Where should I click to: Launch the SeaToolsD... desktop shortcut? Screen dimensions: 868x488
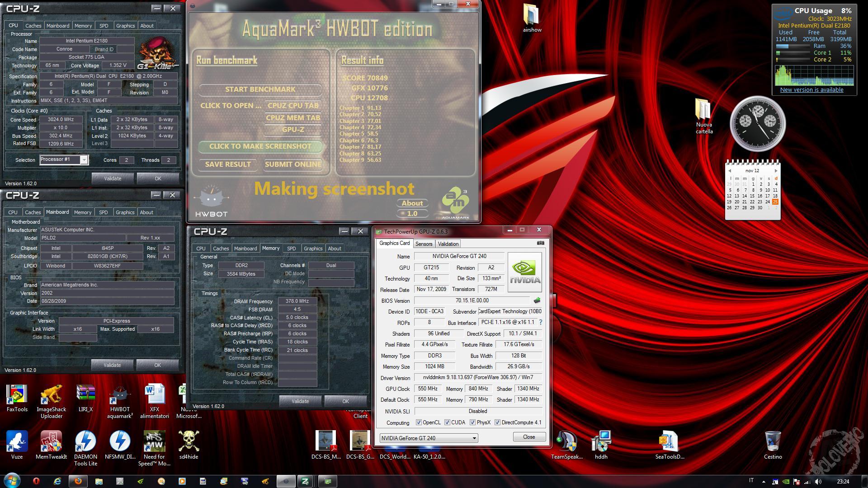point(670,445)
